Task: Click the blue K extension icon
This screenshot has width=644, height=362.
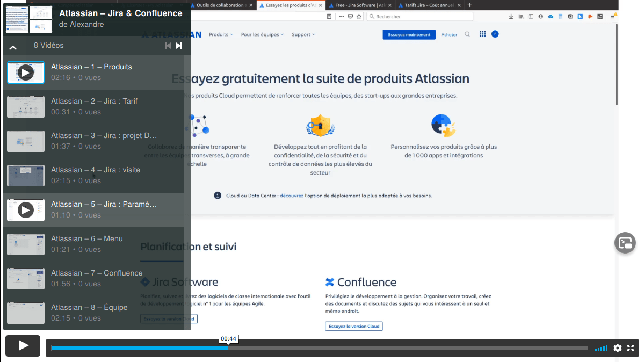Action: [580, 17]
